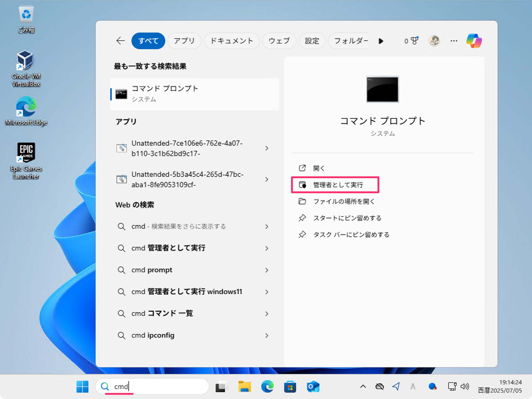Click the account avatar in the search header
The width and height of the screenshot is (532, 399).
pyautogui.click(x=434, y=41)
